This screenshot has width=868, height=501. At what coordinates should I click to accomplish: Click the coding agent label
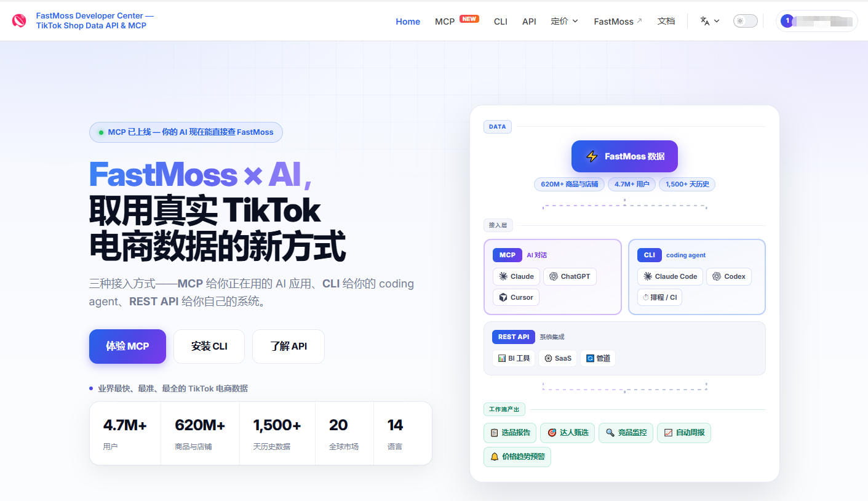coord(686,255)
